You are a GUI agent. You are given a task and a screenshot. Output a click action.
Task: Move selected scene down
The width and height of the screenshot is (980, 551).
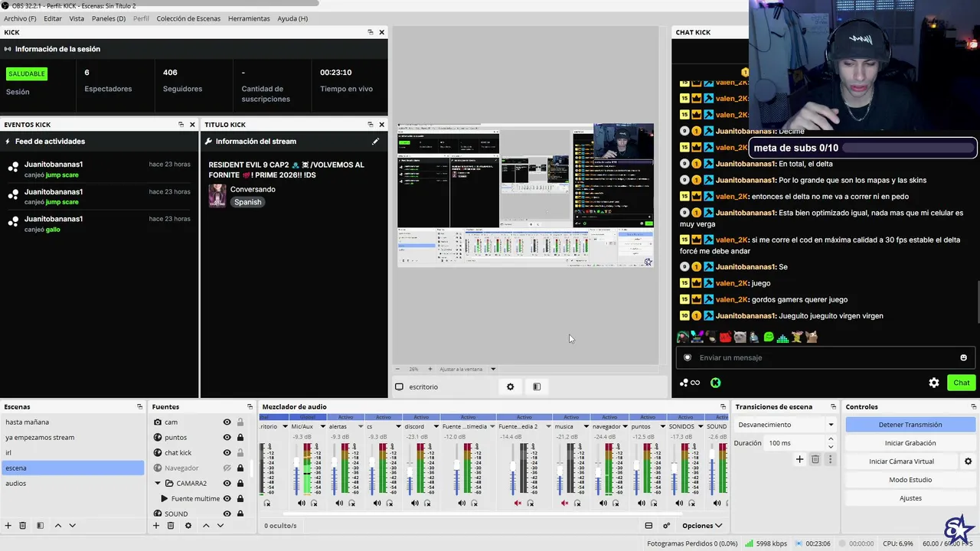pos(73,526)
